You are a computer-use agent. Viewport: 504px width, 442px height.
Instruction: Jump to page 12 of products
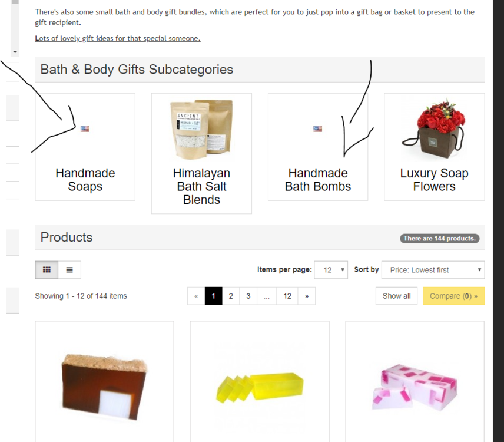coord(287,296)
